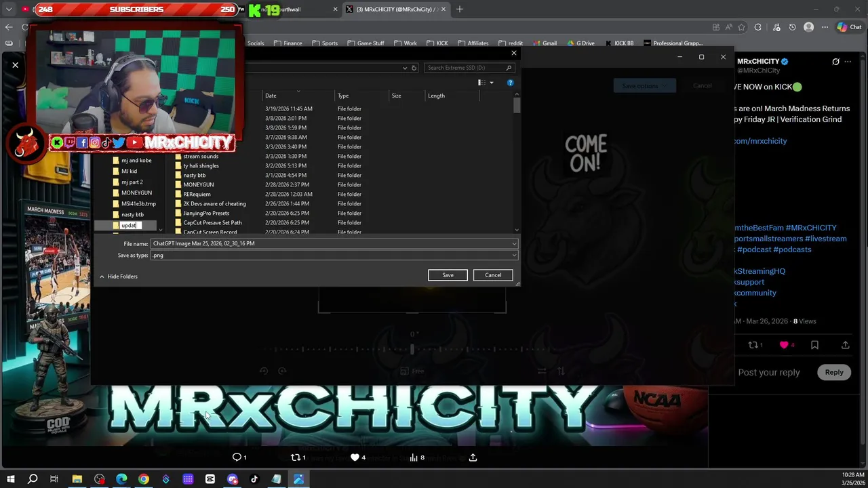Select MONEYGUN in the folder tree
This screenshot has width=868, height=488.
point(136,193)
